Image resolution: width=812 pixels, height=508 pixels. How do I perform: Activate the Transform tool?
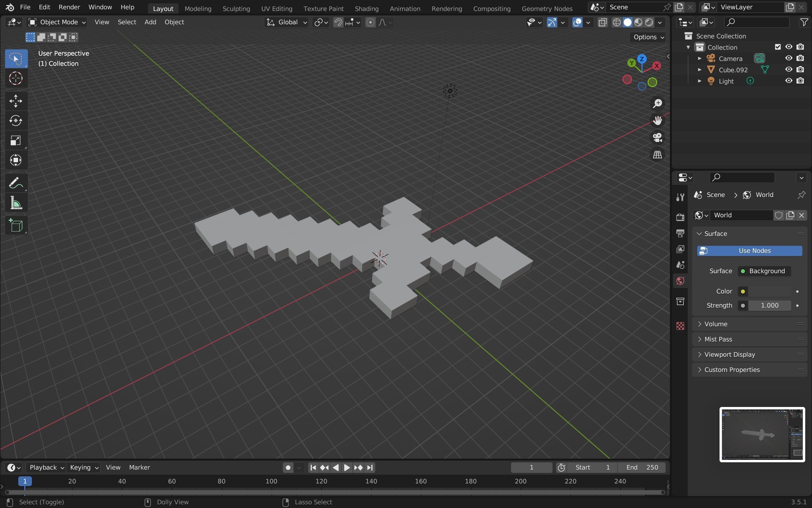pyautogui.click(x=16, y=160)
